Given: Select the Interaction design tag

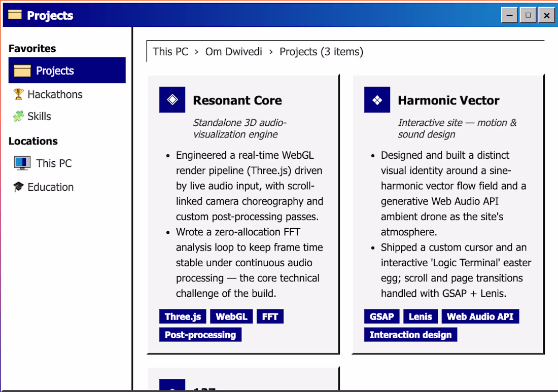Looking at the screenshot, I should 411,334.
